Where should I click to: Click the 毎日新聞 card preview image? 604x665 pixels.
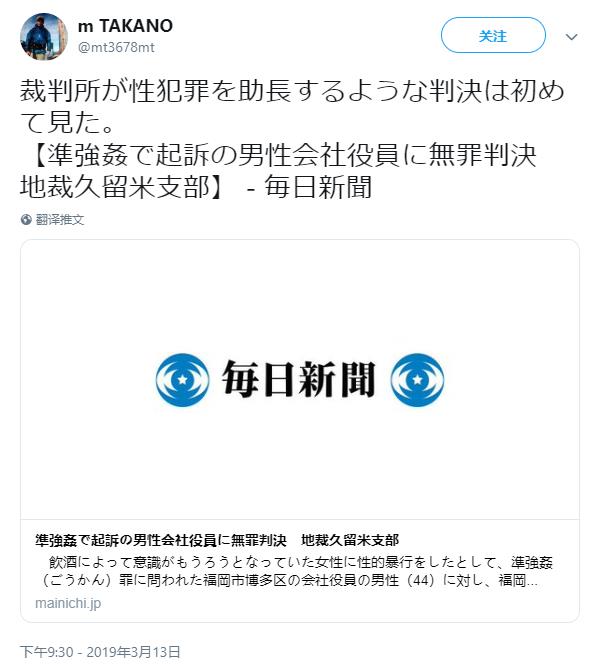[x=300, y=380]
